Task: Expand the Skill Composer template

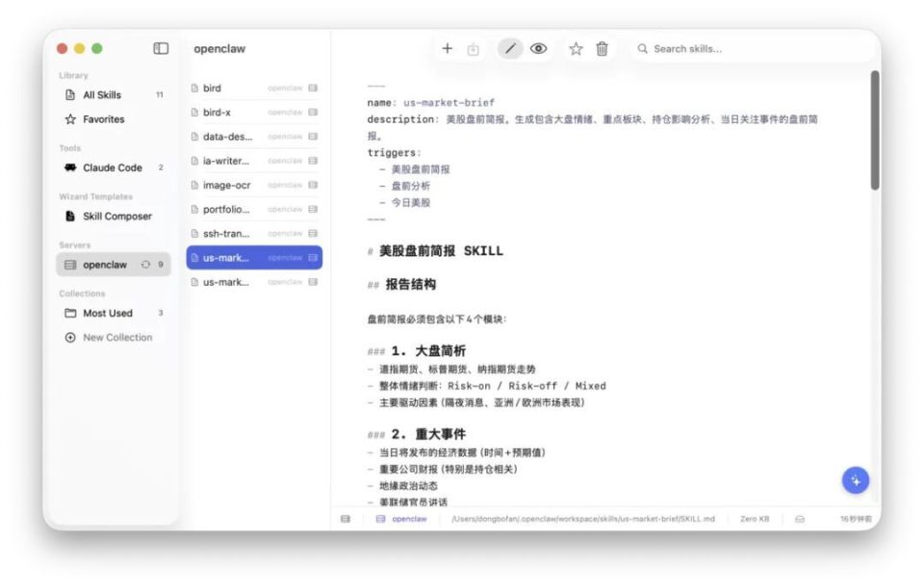Action: coord(115,216)
